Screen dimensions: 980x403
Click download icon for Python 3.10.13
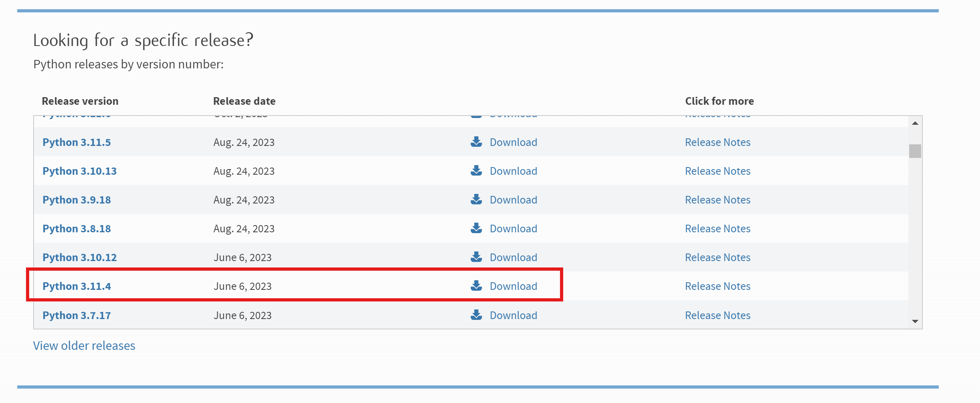(476, 171)
